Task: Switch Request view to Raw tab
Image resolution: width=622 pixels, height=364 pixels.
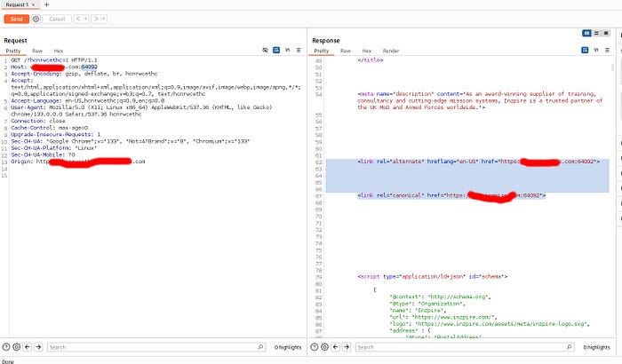Action: (x=37, y=51)
